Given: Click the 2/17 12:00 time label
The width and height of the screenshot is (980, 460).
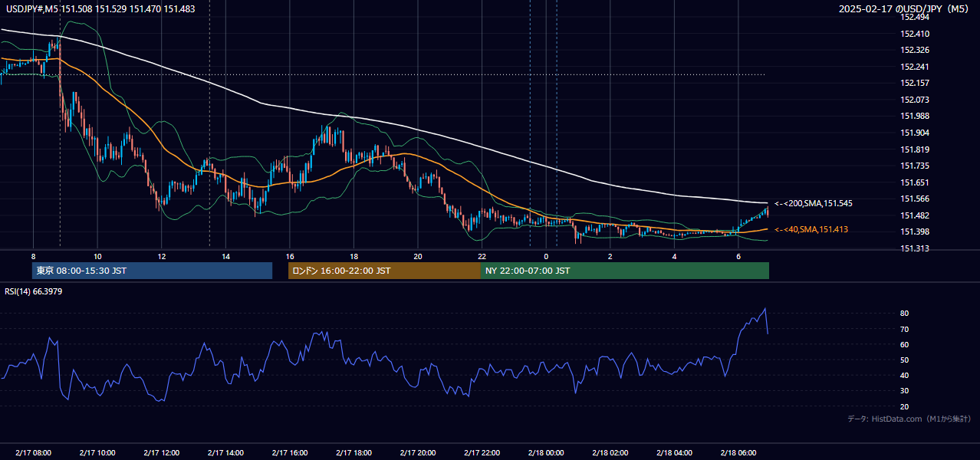Looking at the screenshot, I should pyautogui.click(x=162, y=453).
